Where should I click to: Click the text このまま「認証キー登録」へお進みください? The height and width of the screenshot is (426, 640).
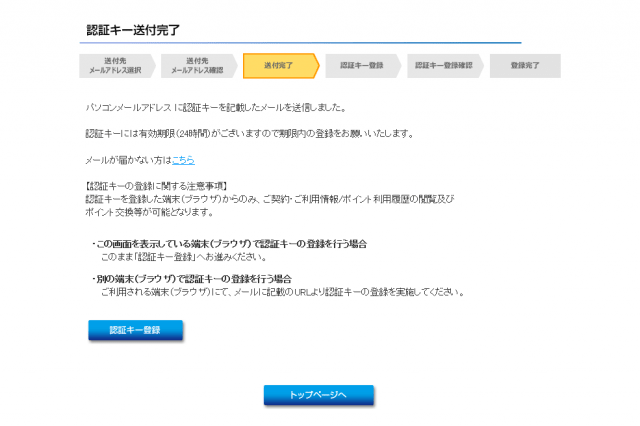(x=184, y=257)
